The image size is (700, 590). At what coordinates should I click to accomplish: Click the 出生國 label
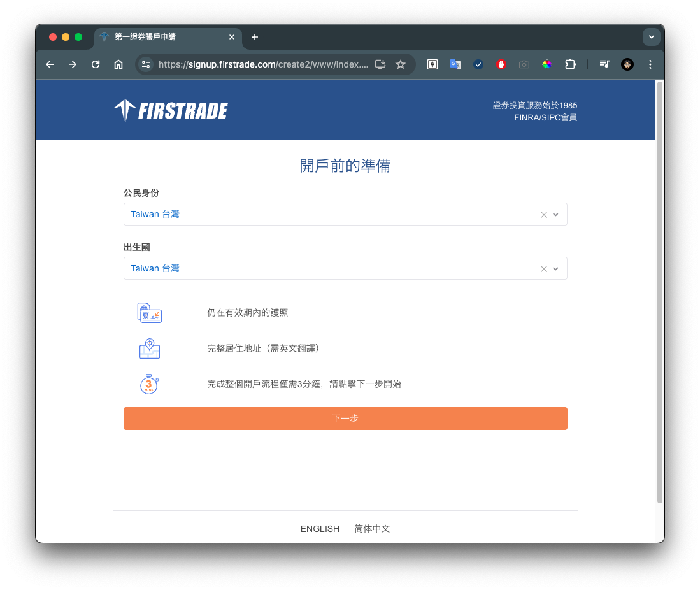pos(136,247)
